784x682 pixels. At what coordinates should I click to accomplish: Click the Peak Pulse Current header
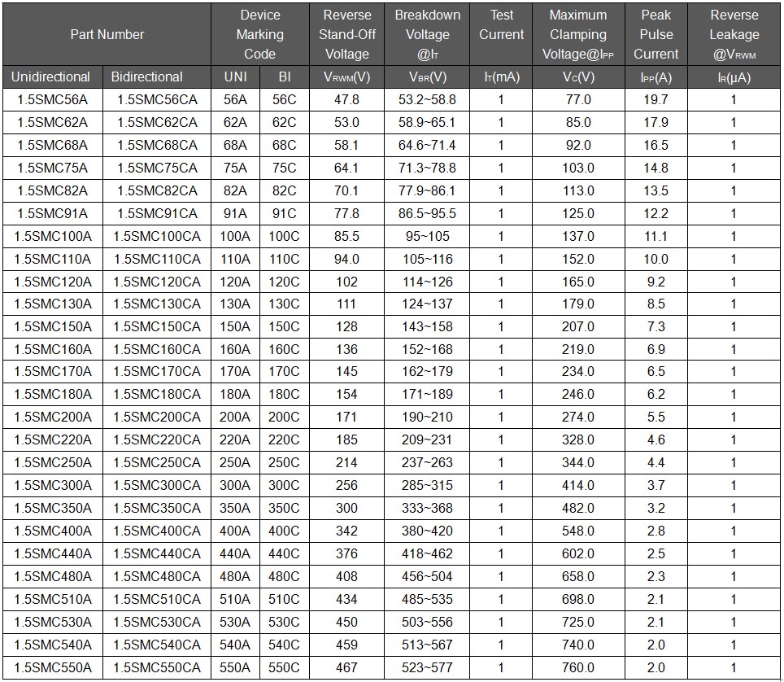pos(656,35)
